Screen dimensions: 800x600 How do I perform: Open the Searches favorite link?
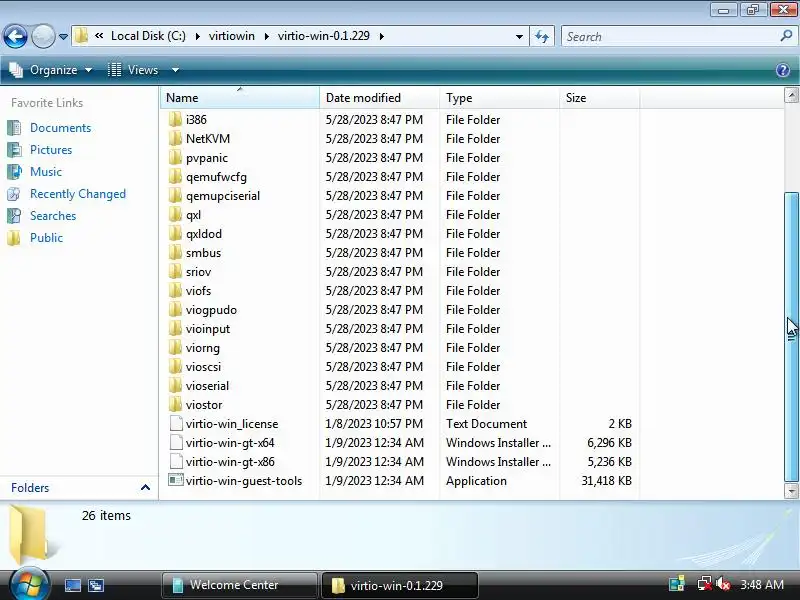point(53,216)
